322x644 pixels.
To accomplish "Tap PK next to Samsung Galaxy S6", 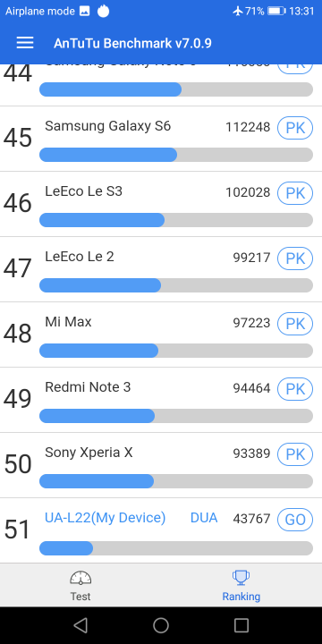I will (x=295, y=128).
